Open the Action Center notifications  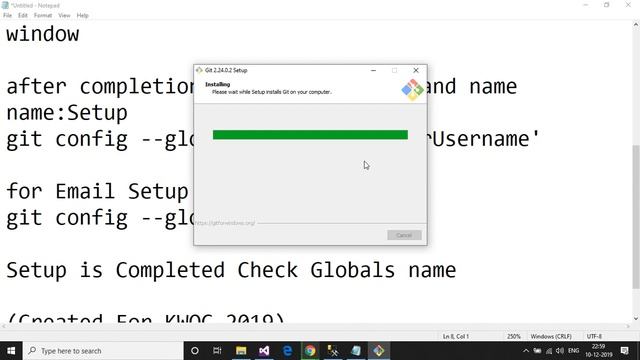pyautogui.click(x=624, y=351)
